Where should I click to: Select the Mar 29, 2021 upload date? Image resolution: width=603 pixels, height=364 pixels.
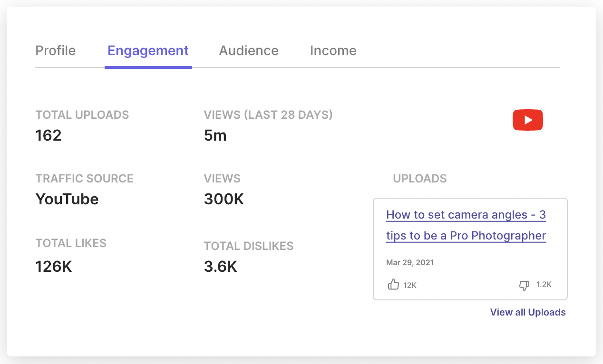tap(410, 262)
